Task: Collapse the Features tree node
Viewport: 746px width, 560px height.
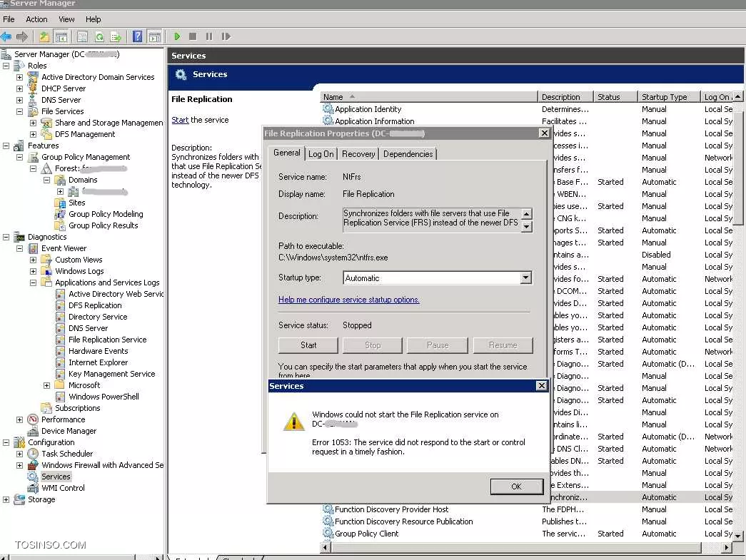Action: pyautogui.click(x=6, y=146)
